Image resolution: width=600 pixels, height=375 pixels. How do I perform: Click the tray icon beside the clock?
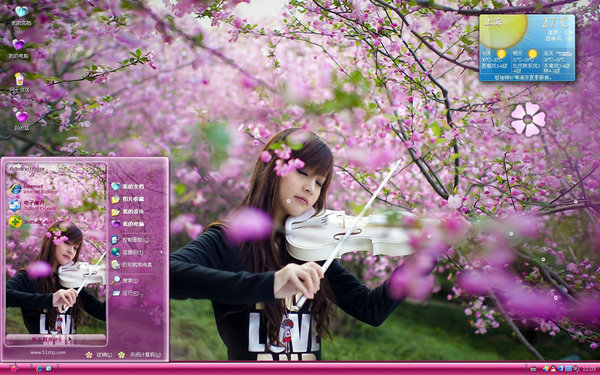coord(576,368)
